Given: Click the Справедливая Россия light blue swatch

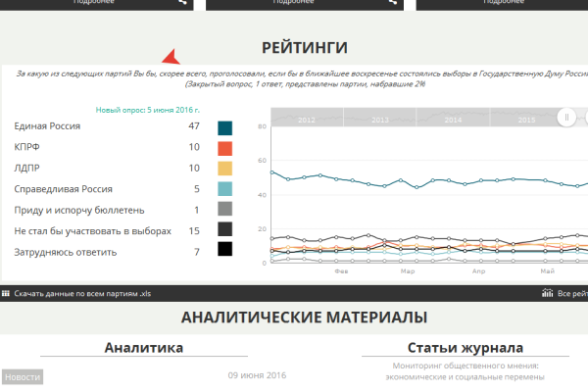Looking at the screenshot, I should point(225,189).
